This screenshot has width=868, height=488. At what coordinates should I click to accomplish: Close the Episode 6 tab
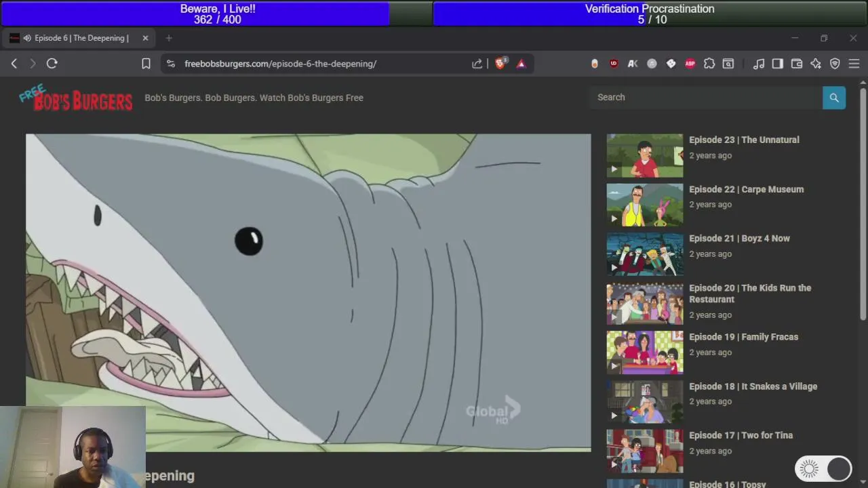tap(145, 38)
